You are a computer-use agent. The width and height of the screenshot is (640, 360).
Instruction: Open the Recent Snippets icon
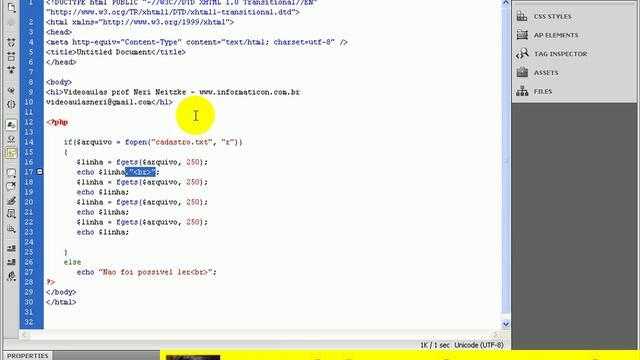click(x=11, y=214)
